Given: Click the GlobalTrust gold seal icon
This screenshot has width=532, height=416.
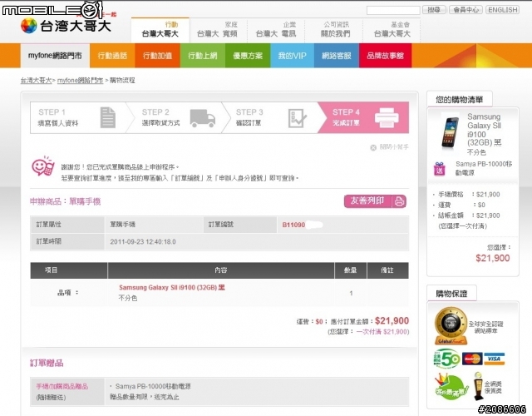Looking at the screenshot, I should coord(451,326).
